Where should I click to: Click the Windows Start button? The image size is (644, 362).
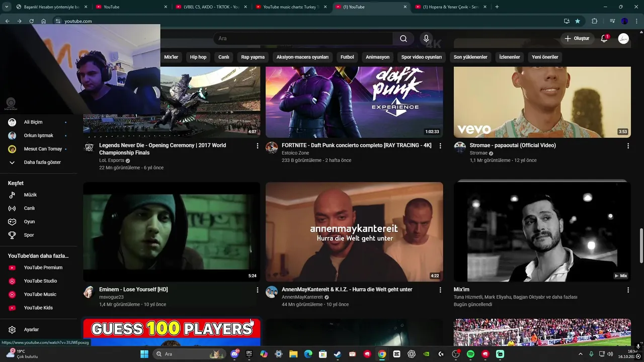coord(144,354)
